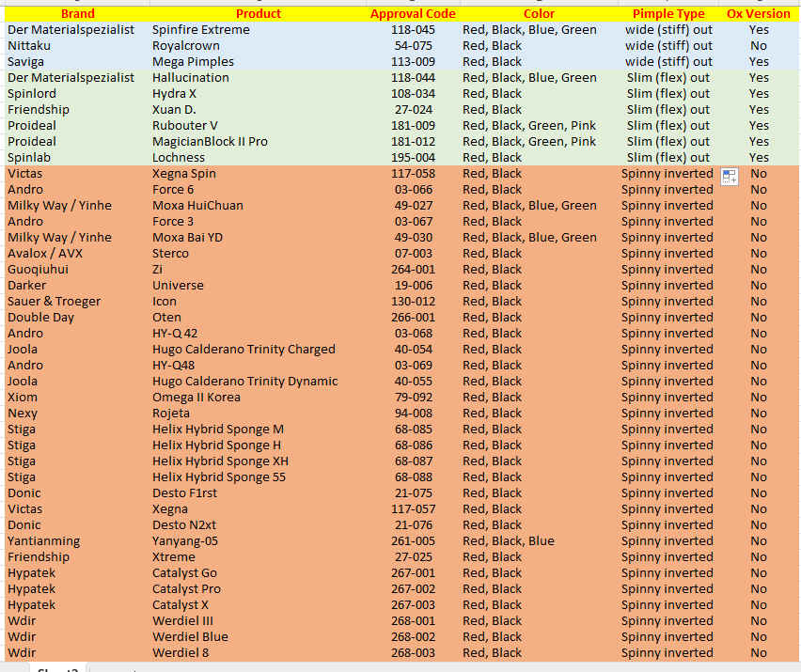Select the Yantianming brand cell
This screenshot has height=672, width=801.
tap(77, 540)
